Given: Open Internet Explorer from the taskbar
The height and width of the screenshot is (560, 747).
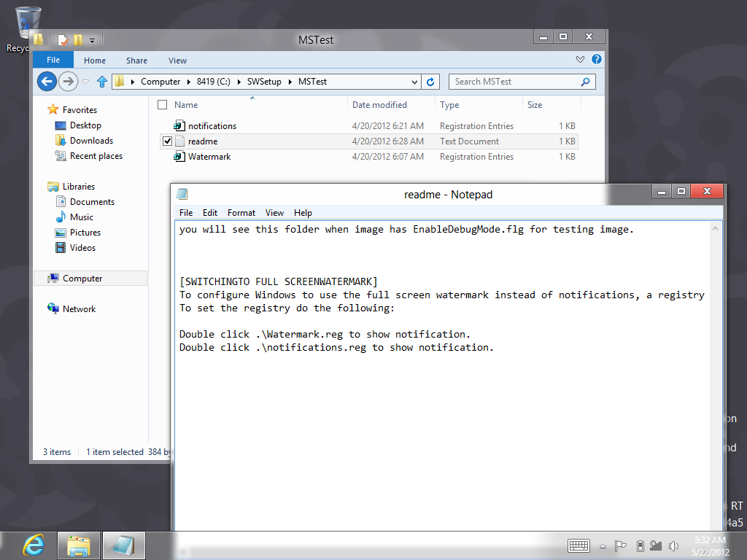Looking at the screenshot, I should 34,545.
